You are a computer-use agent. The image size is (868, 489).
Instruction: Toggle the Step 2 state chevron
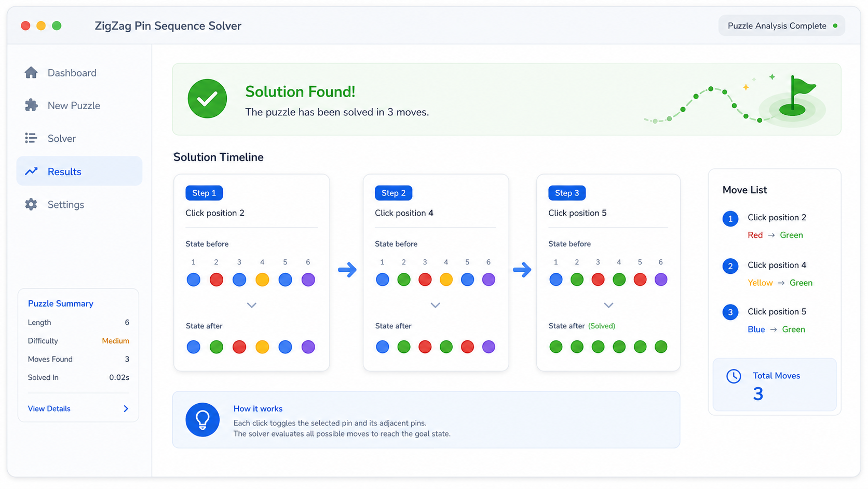tap(436, 305)
